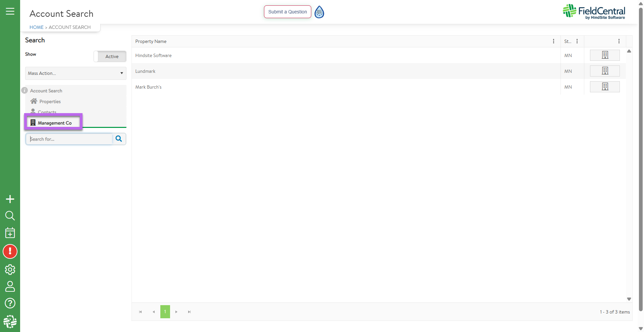Screen dimensions: 644x332
Task: Expand the Mass Action dropdown
Action: (x=75, y=73)
